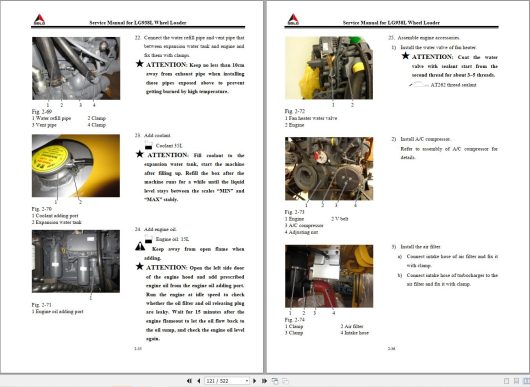The width and height of the screenshot is (530, 387).
Task: Click the Fig. 2-73 A/C compressor photo
Action: pyautogui.click(x=329, y=169)
